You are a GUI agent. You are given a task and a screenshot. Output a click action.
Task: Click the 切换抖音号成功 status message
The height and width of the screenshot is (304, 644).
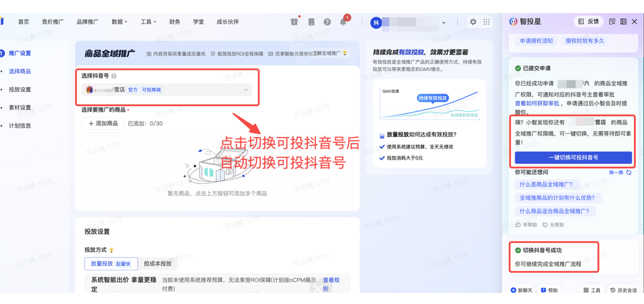pos(542,250)
